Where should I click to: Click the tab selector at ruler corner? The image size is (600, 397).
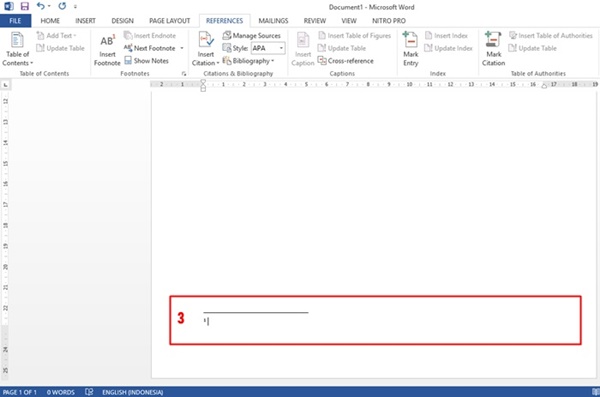coord(5,85)
